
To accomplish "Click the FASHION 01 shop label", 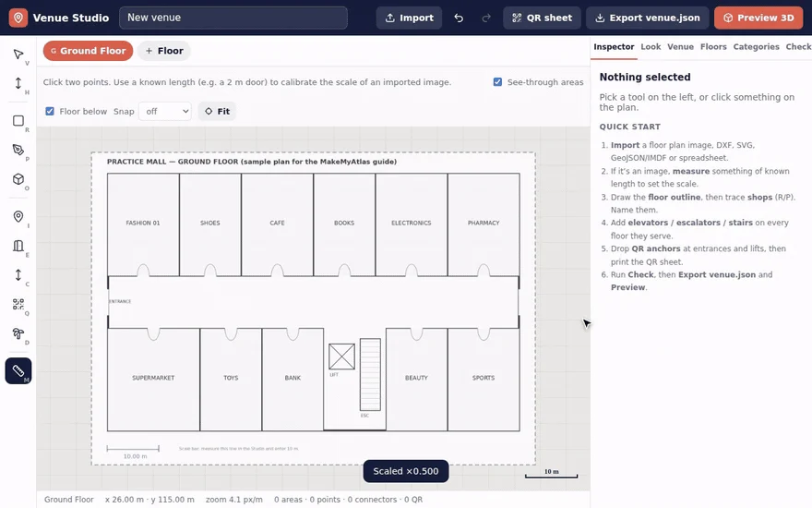I will [x=143, y=223].
